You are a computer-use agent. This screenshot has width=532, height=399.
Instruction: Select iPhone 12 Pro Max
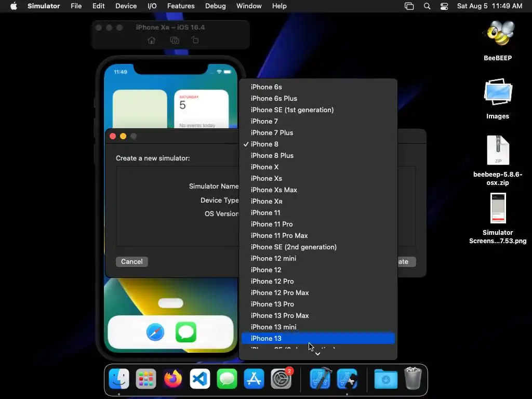pos(318,292)
